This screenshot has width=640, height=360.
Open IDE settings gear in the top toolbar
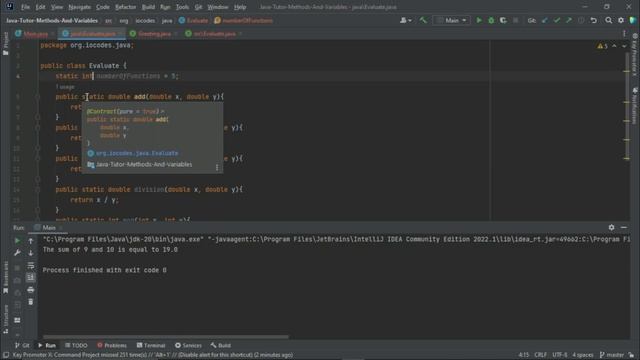point(621,20)
